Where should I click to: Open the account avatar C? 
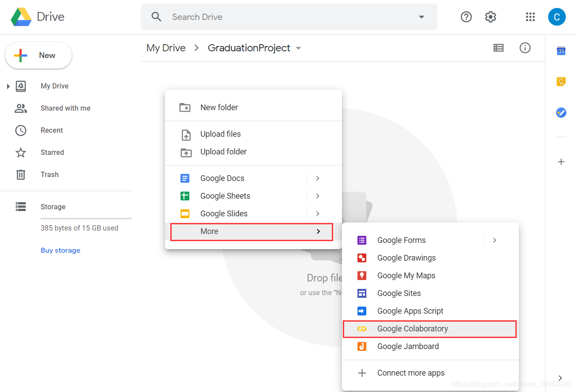click(x=557, y=17)
